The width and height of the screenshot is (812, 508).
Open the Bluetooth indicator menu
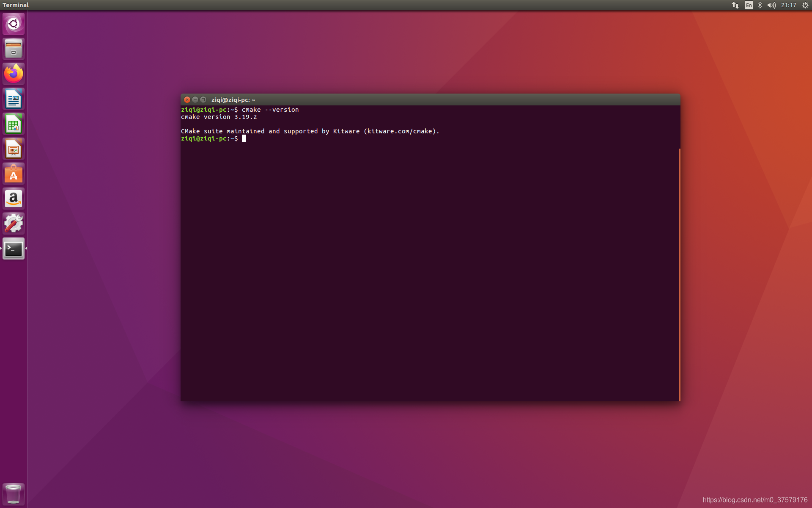[x=760, y=5]
